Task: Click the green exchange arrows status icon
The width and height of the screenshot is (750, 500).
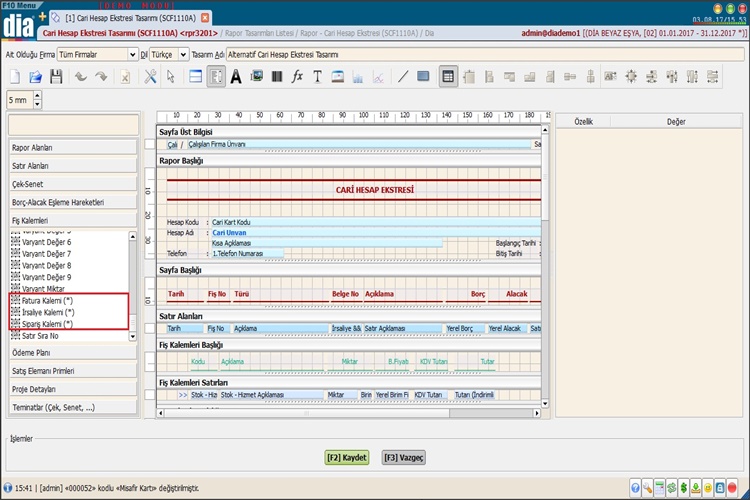Action: coord(672,488)
